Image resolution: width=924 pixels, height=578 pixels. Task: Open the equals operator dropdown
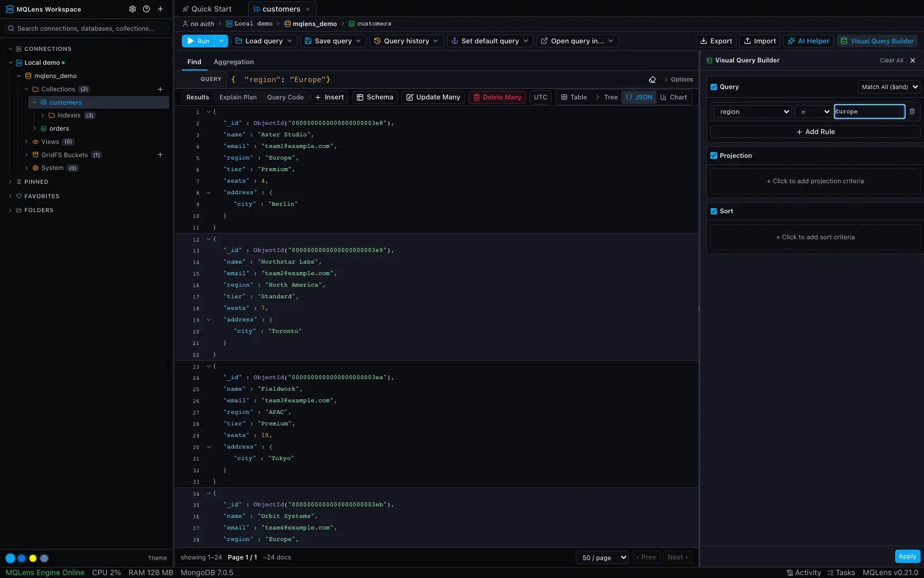pyautogui.click(x=813, y=112)
